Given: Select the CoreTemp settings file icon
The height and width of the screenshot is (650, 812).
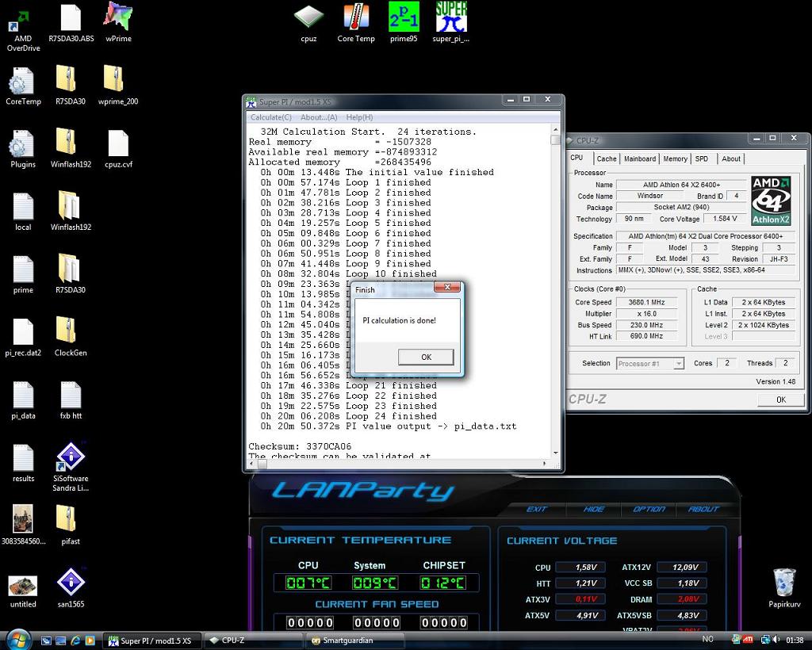Looking at the screenshot, I should pyautogui.click(x=23, y=86).
